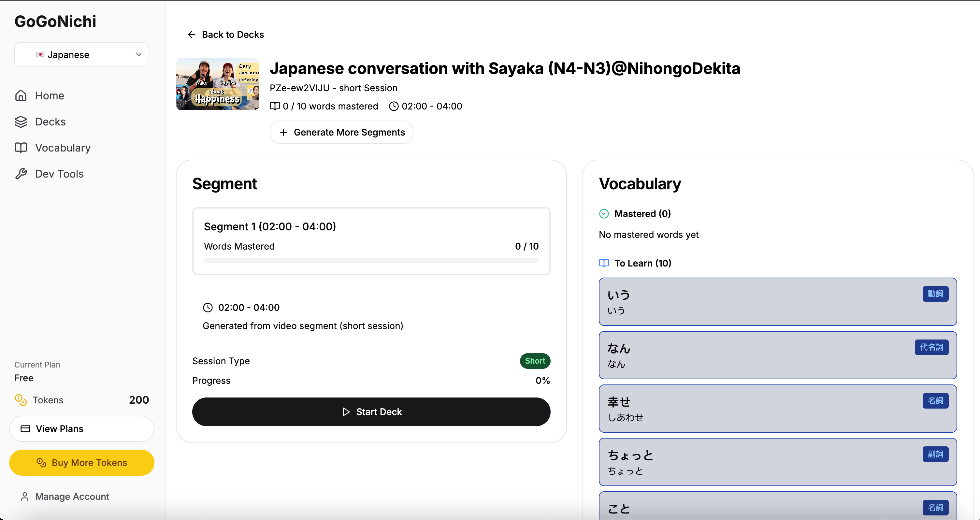Click the language dropdown chevron arrow

[139, 55]
